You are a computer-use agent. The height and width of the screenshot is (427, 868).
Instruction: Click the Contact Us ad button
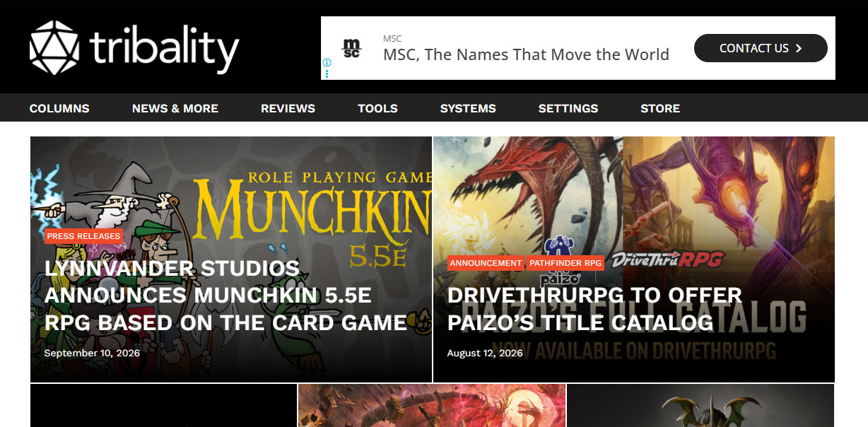(761, 48)
